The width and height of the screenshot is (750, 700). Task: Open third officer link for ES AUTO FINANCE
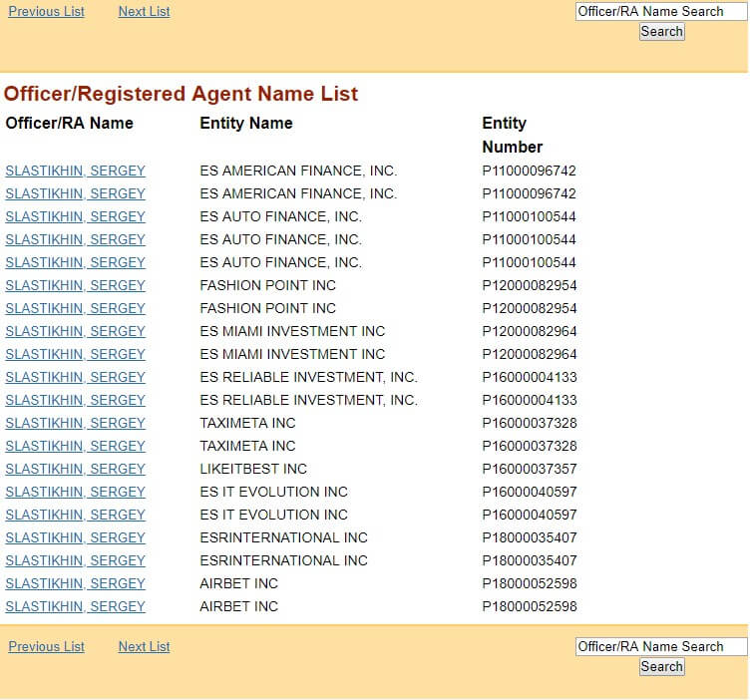click(75, 262)
